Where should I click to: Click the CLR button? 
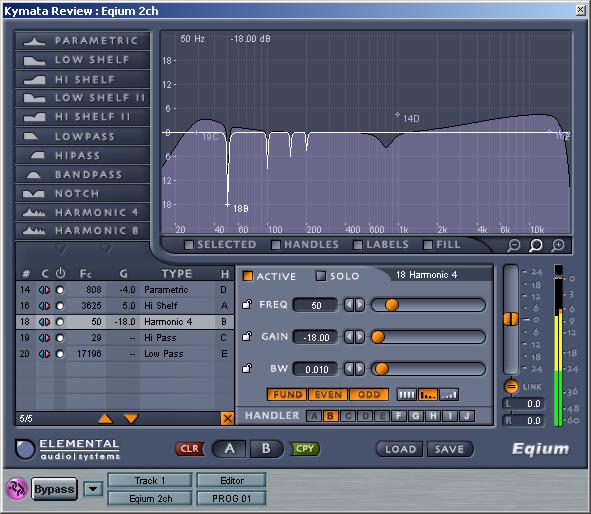(190, 449)
